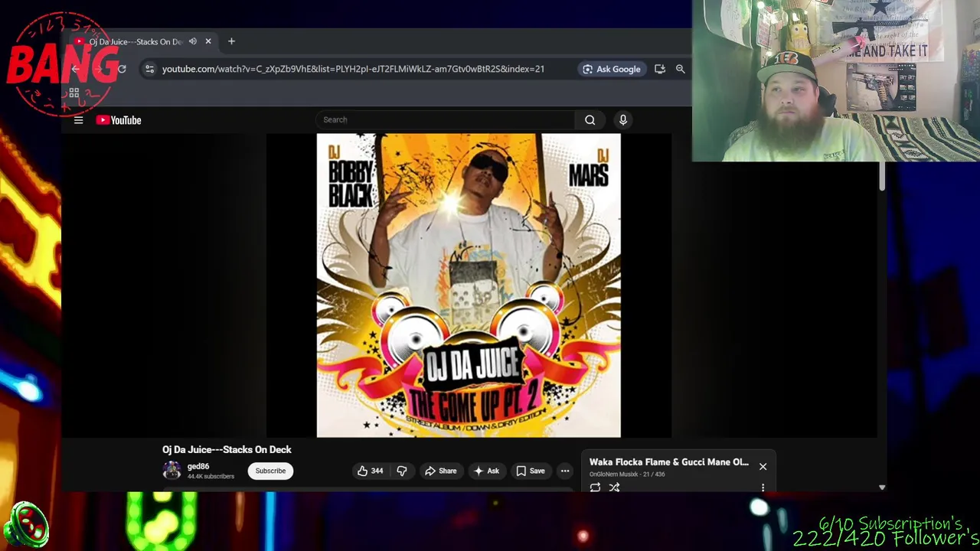Image resolution: width=980 pixels, height=551 pixels.
Task: Open playlist options vertical dots menu
Action: (x=763, y=487)
